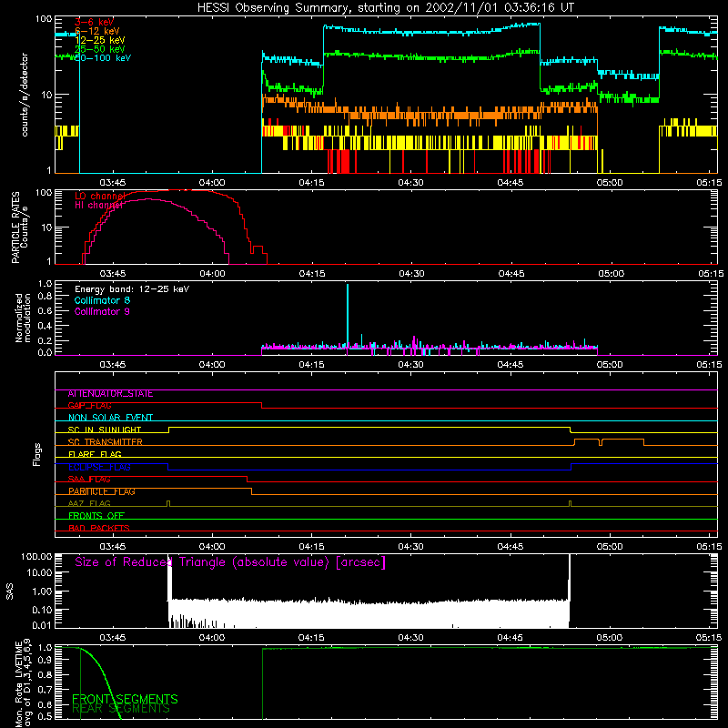Click the BAD_PACKETS flag label
Image resolution: width=728 pixels, height=728 pixels.
(x=99, y=529)
